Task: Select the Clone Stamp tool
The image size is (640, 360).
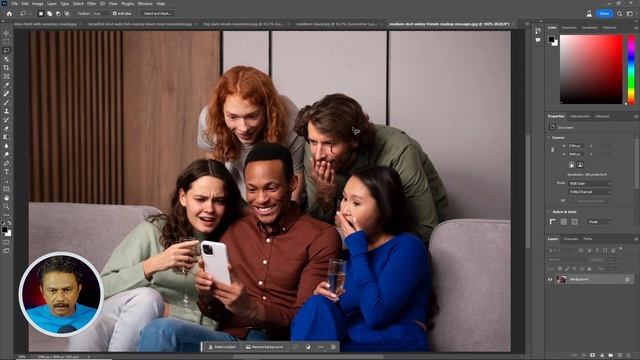Action: tap(6, 111)
